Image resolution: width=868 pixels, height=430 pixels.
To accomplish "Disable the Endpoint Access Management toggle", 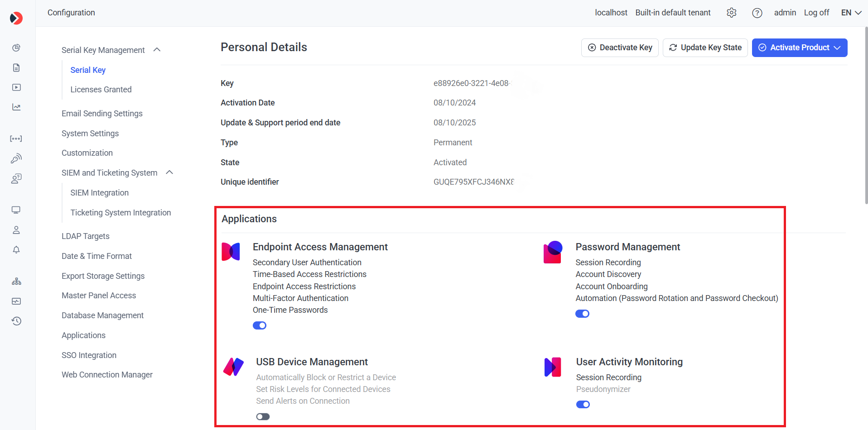I will pos(260,325).
